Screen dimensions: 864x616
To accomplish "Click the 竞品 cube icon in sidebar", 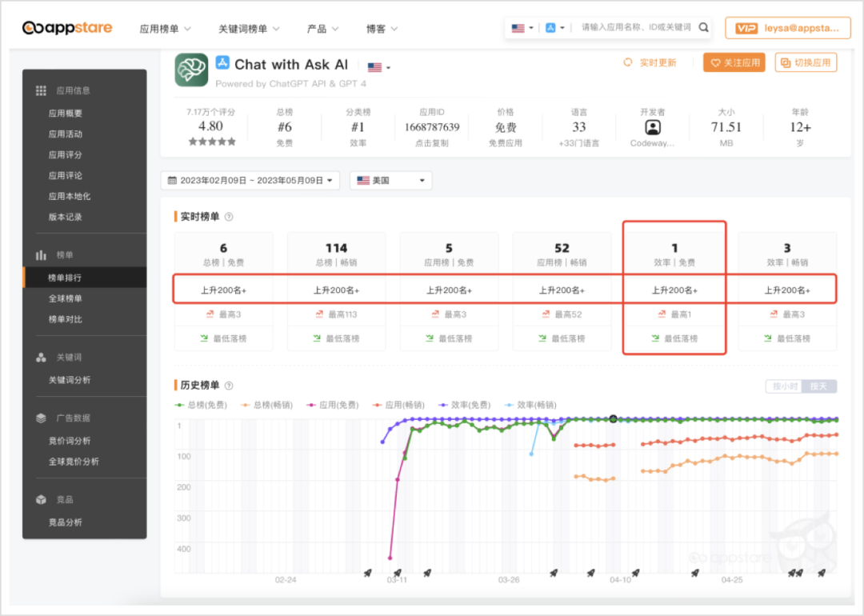I will (x=41, y=500).
